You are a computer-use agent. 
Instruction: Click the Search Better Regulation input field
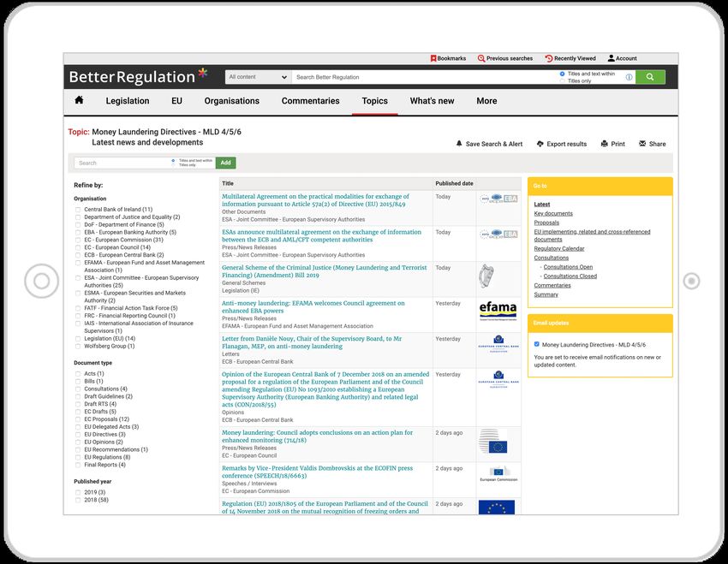coord(425,77)
